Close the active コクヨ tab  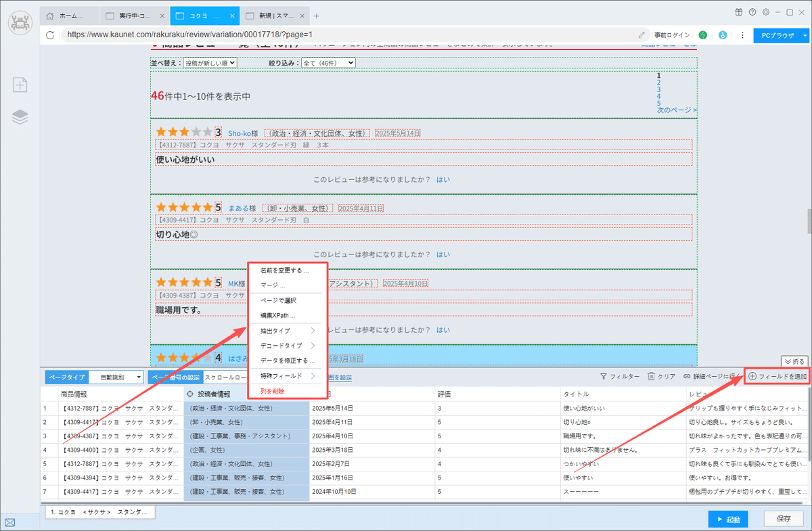click(231, 16)
